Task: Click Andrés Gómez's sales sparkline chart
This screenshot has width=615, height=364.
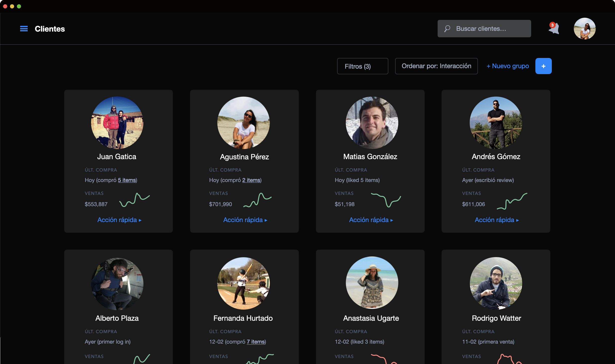Action: tap(512, 201)
